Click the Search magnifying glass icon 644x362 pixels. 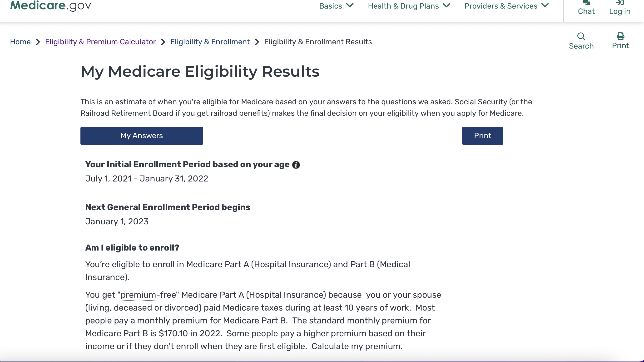pyautogui.click(x=581, y=36)
